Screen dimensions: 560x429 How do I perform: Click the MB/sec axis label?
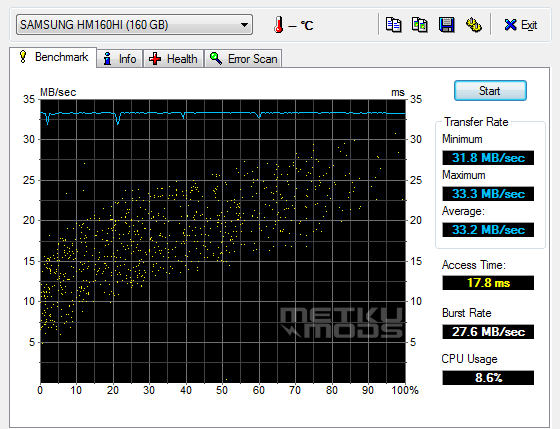(x=58, y=92)
